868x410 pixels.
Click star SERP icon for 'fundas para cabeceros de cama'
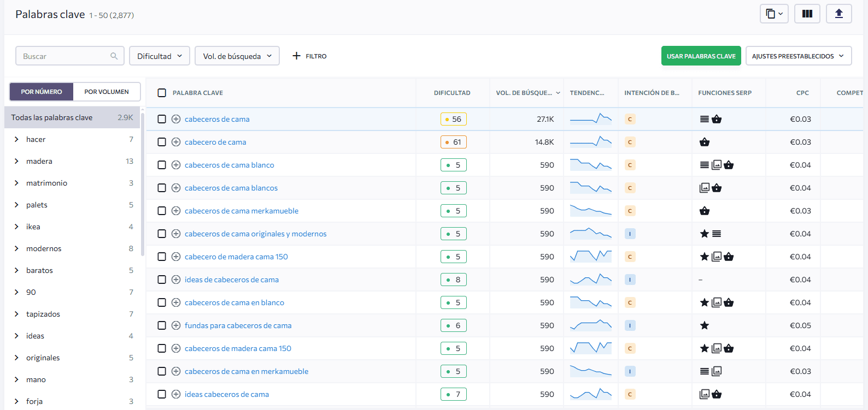click(705, 325)
